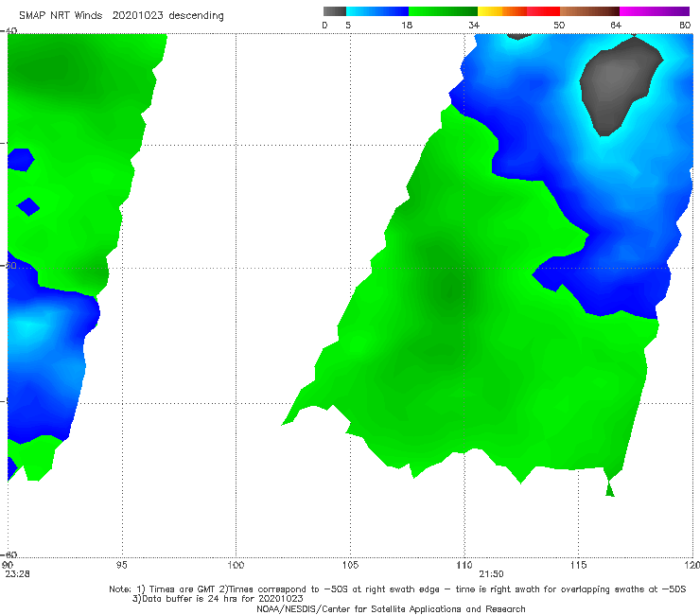Screen dimensions: 700x615
Task: Click the '80' label at the color bar end
Action: (x=685, y=25)
